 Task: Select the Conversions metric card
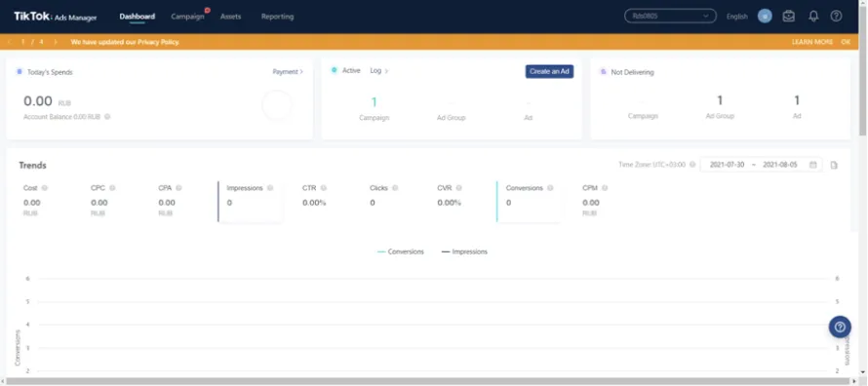529,202
